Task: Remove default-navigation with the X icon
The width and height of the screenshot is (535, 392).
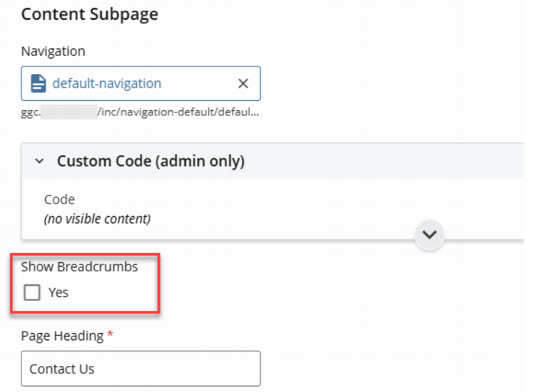Action: (x=243, y=84)
